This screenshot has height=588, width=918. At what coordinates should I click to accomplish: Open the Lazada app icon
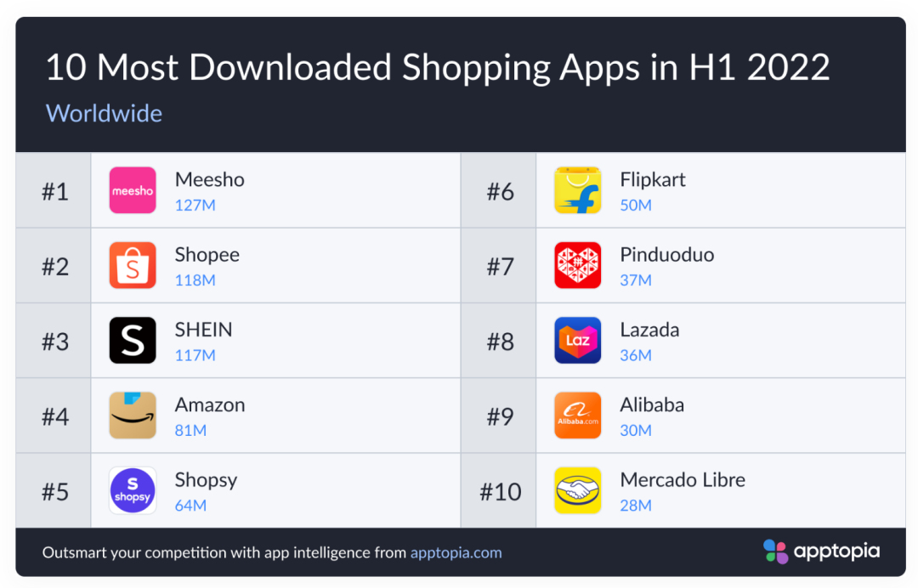(578, 341)
